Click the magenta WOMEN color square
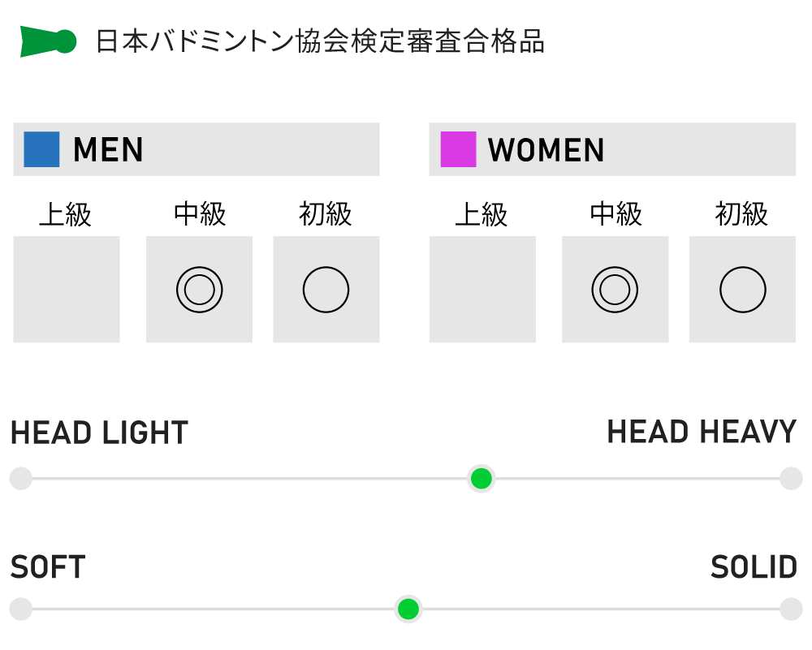The width and height of the screenshot is (812, 650). [458, 150]
